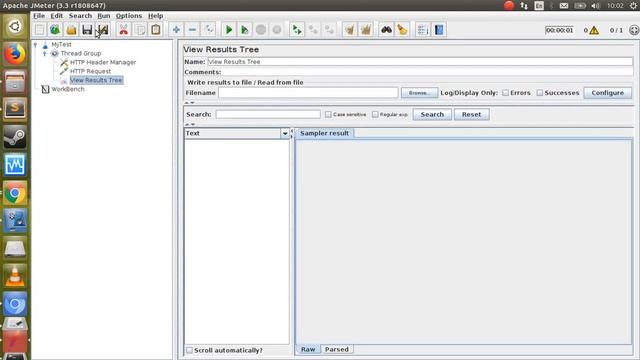Click the Remote shutdown all icon

[329, 30]
